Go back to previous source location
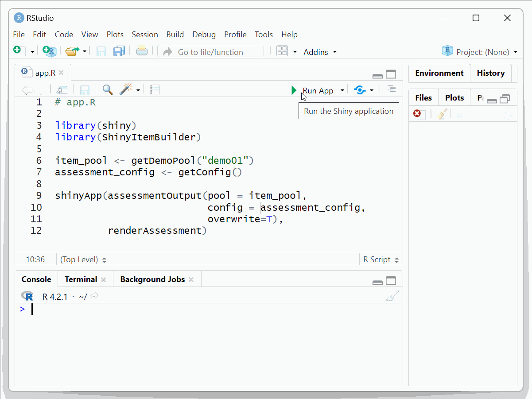 click(27, 90)
